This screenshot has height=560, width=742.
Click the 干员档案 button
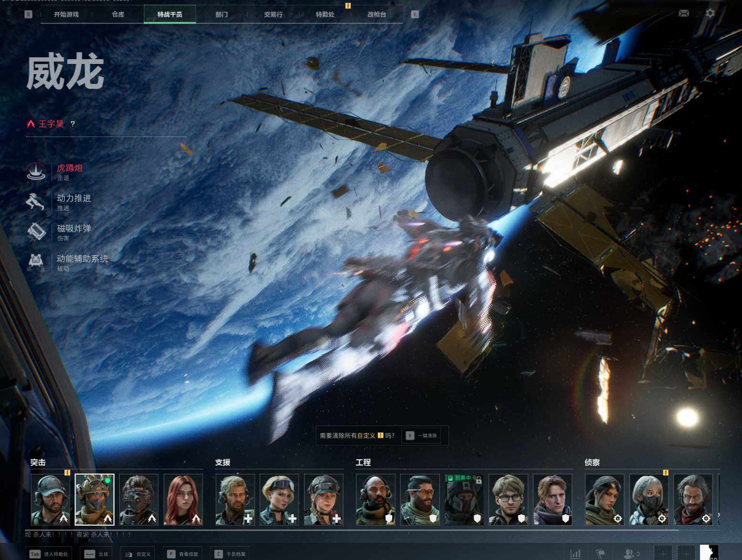click(230, 554)
